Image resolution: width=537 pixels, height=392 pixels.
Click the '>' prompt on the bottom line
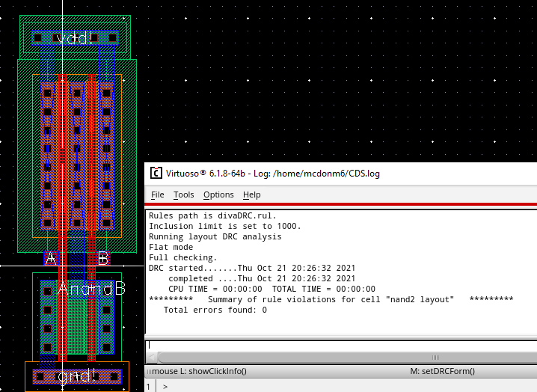(165, 387)
